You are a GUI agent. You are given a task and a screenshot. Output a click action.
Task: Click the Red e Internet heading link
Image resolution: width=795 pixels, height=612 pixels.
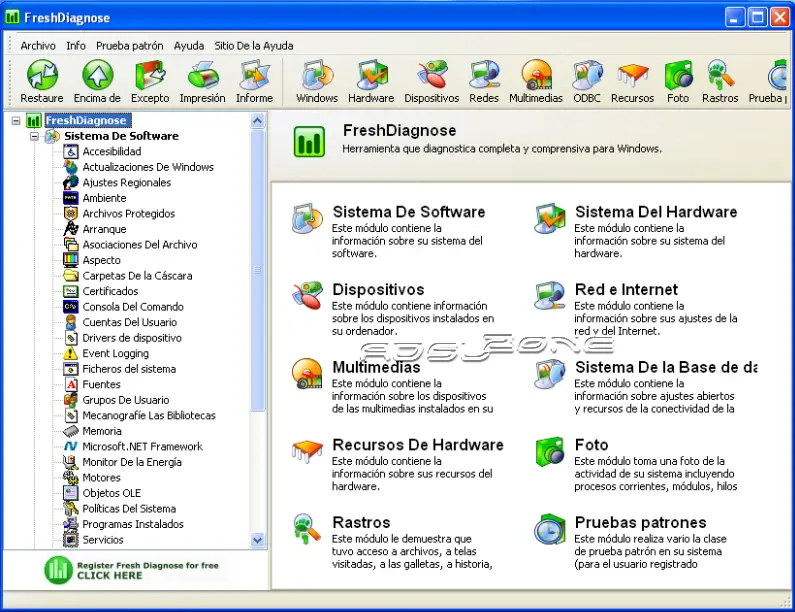tap(627, 290)
